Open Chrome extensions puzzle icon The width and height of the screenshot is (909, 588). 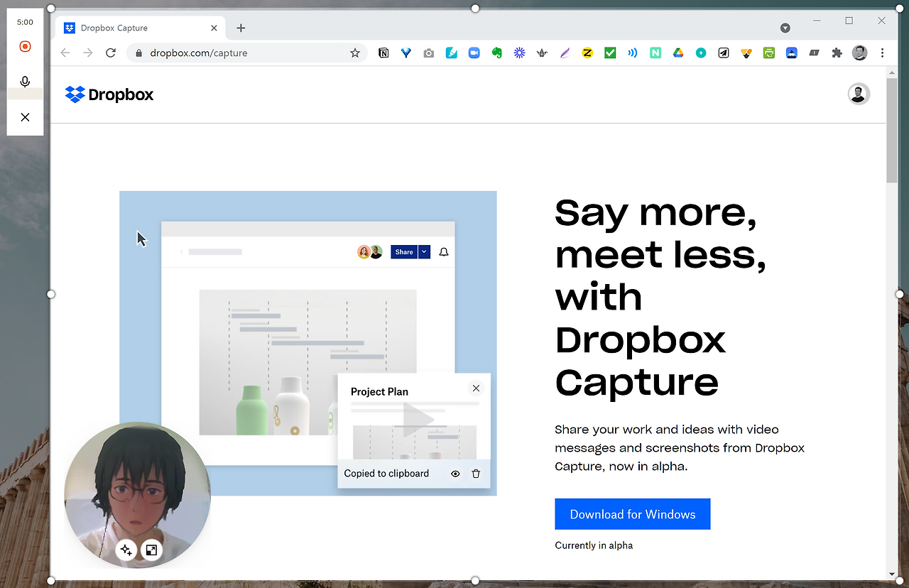(837, 53)
